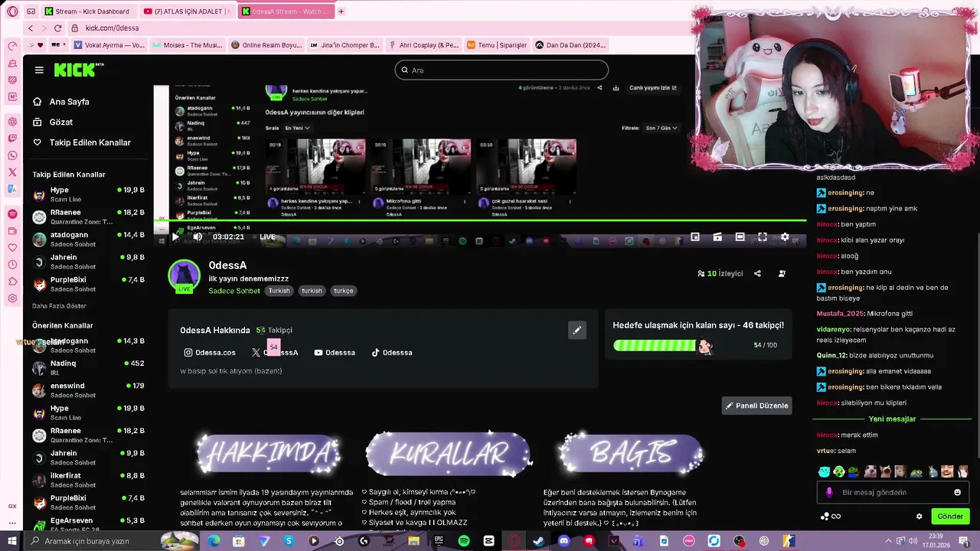Viewport: 980px width, 551px height.
Task: Open the Odessa.cos Instagram link
Action: coord(210,353)
